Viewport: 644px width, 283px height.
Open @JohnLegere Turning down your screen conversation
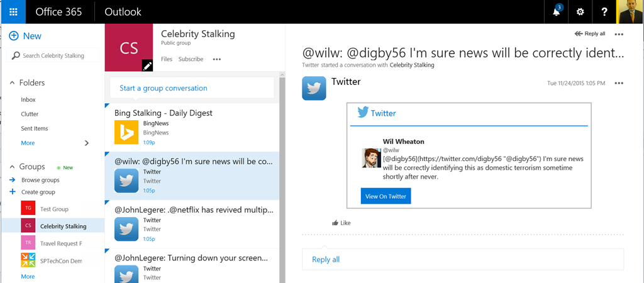tap(192, 266)
